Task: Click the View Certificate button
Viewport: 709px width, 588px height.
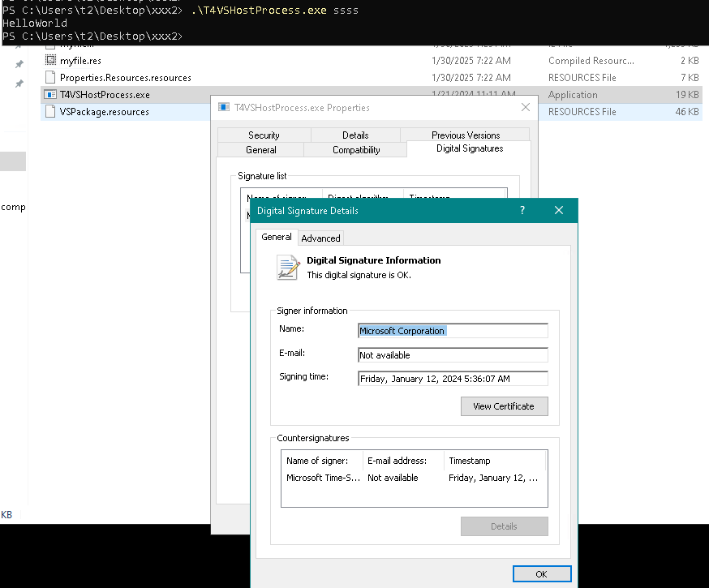Action: point(504,406)
